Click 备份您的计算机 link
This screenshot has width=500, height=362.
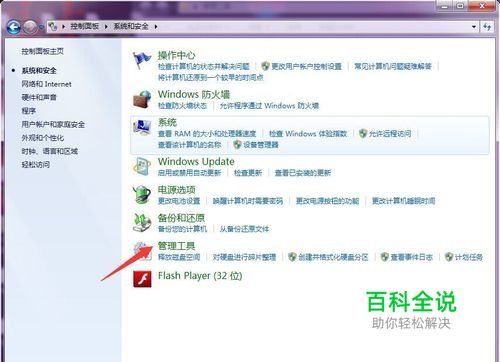(182, 229)
